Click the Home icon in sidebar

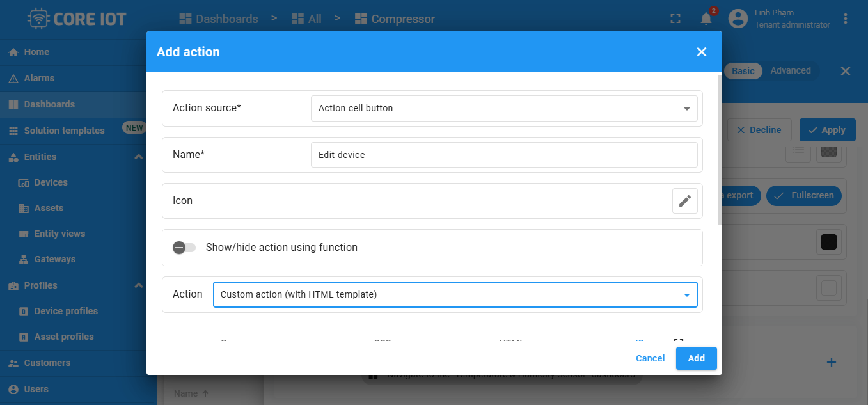pos(13,52)
